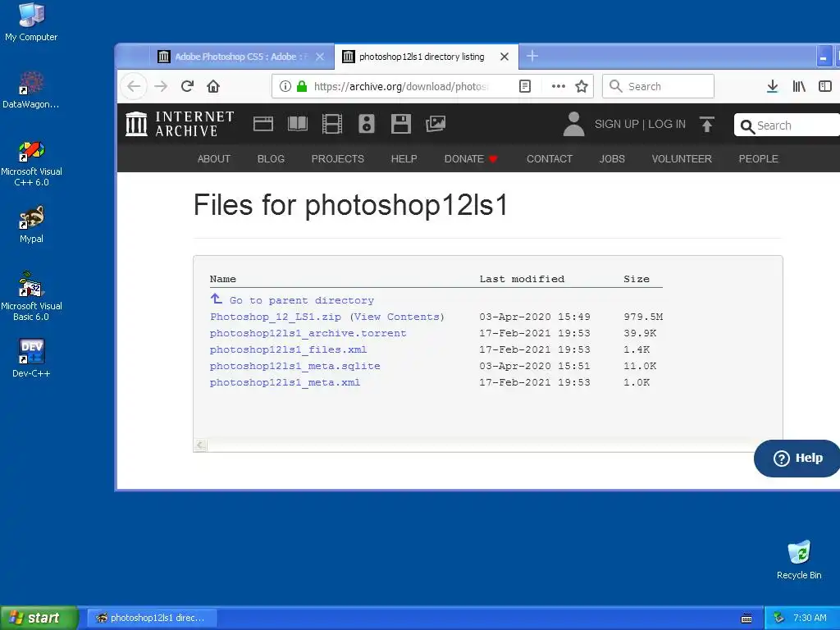Launch the Mypal browser shortcut
The height and width of the screenshot is (630, 840).
31,225
